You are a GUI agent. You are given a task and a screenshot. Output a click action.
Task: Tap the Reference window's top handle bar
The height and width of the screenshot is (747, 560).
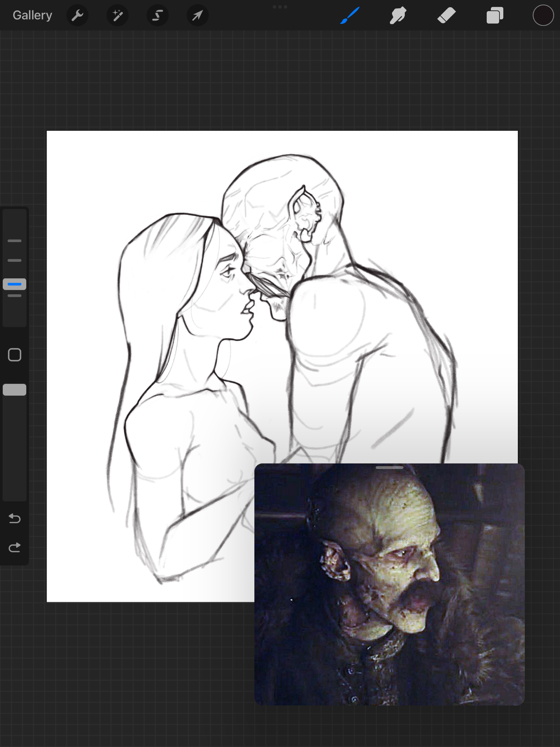click(x=389, y=468)
